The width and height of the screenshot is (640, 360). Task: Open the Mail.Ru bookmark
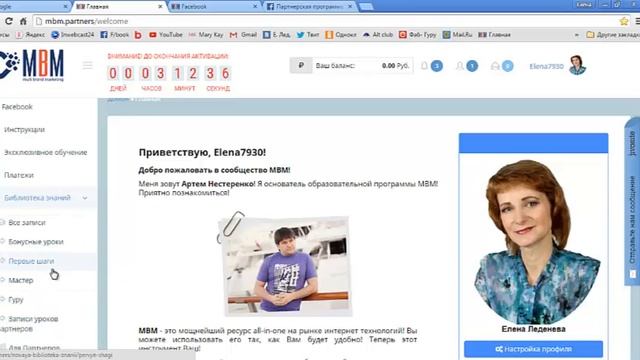[x=457, y=35]
